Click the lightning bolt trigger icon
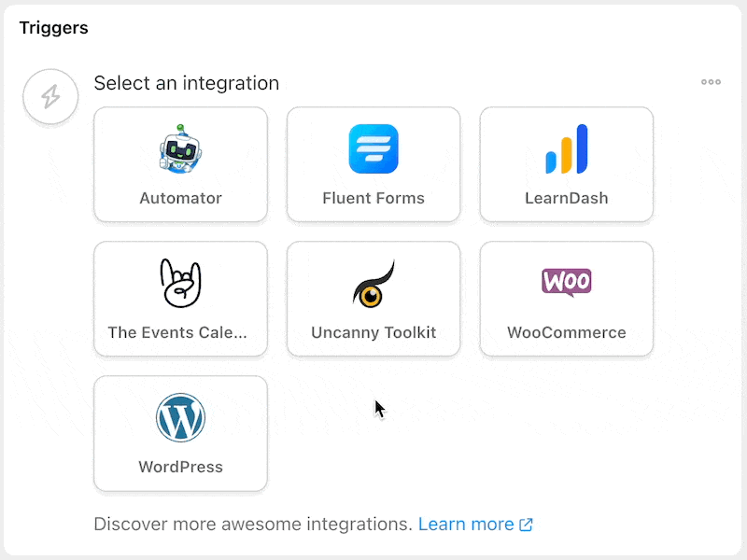 49,96
